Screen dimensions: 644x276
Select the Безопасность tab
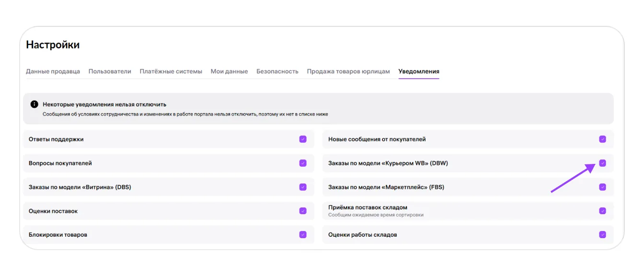277,71
